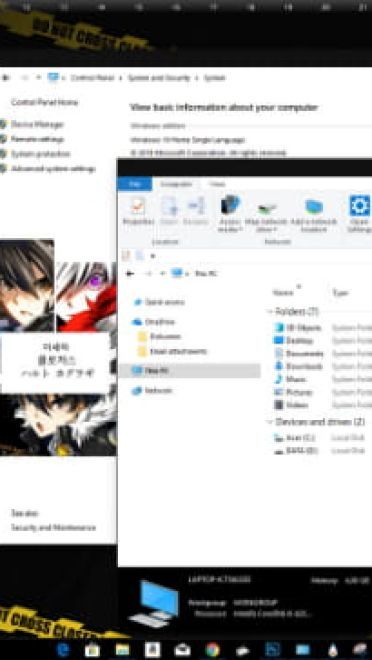Click chevron after Control Panel in breadcrumb
The image size is (372, 660).
click(x=120, y=78)
